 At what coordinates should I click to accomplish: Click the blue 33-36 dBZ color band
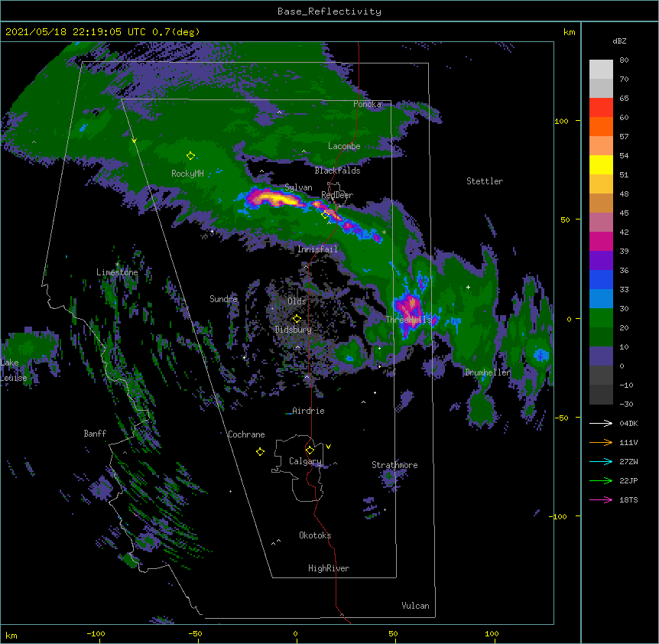tap(601, 279)
